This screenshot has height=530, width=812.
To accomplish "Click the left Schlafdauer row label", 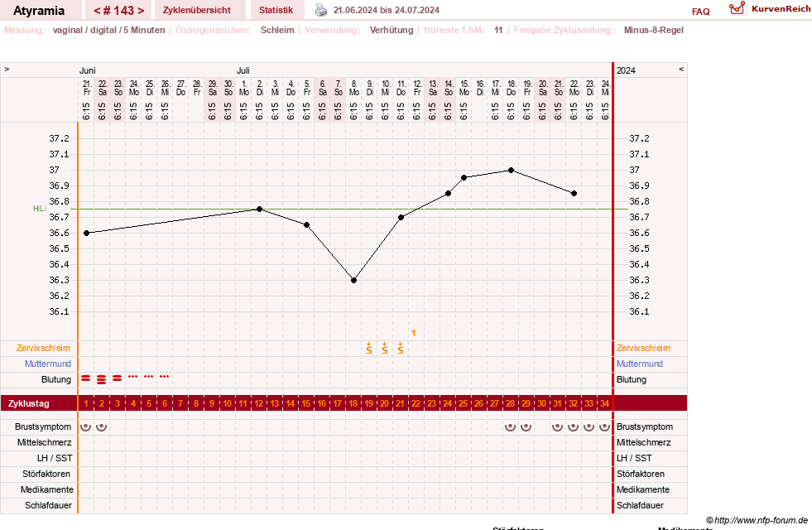I will tap(48, 505).
